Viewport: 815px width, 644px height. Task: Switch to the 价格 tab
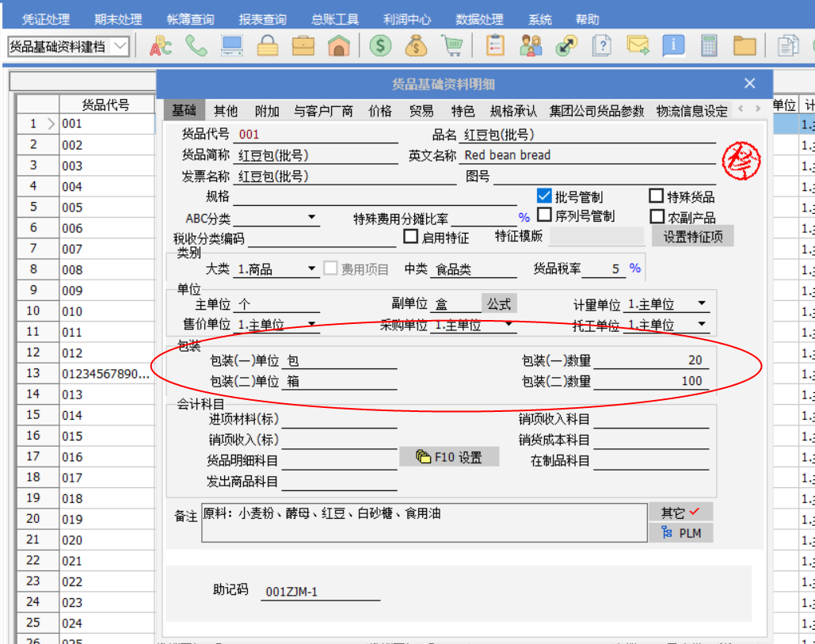(x=380, y=111)
